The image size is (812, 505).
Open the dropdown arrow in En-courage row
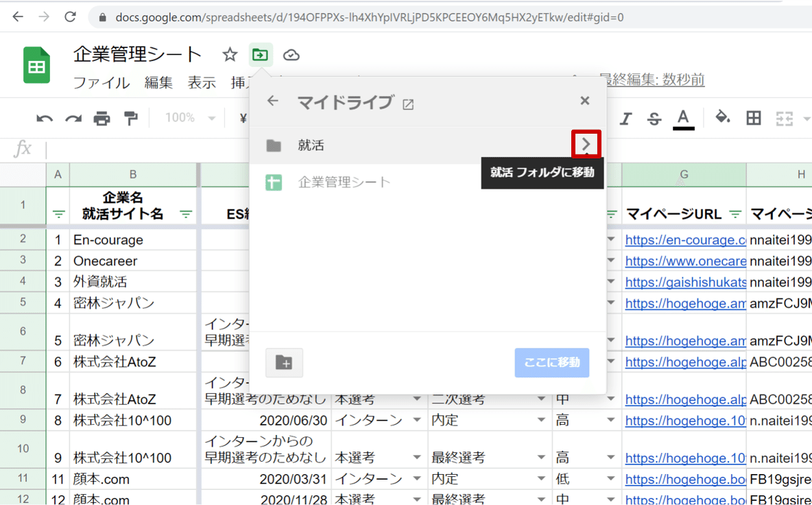pos(611,239)
